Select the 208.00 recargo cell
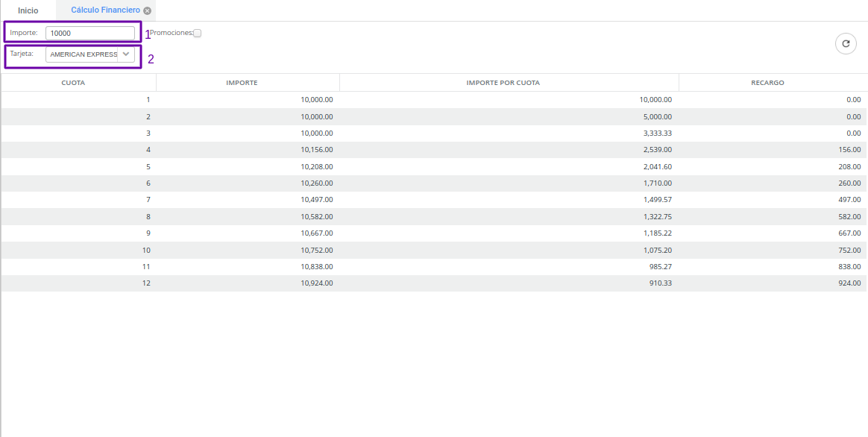Image resolution: width=868 pixels, height=437 pixels. pyautogui.click(x=773, y=166)
